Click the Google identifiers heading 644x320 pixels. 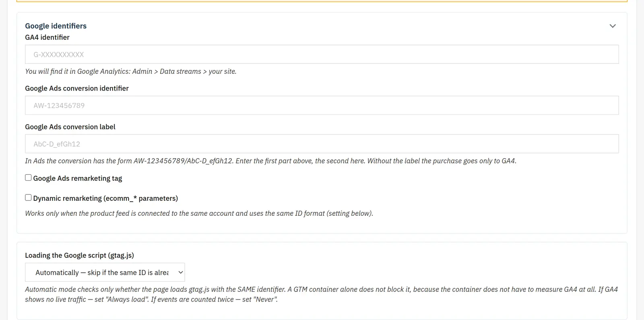click(x=56, y=26)
